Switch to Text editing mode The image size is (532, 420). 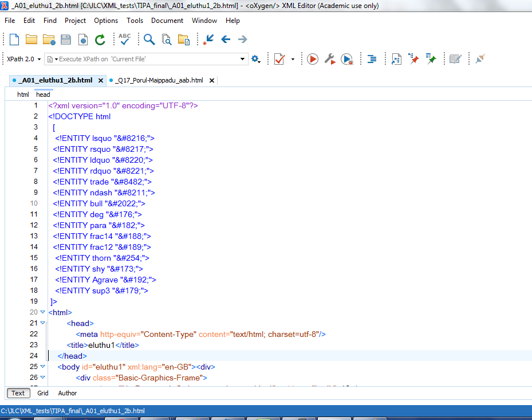[18, 393]
